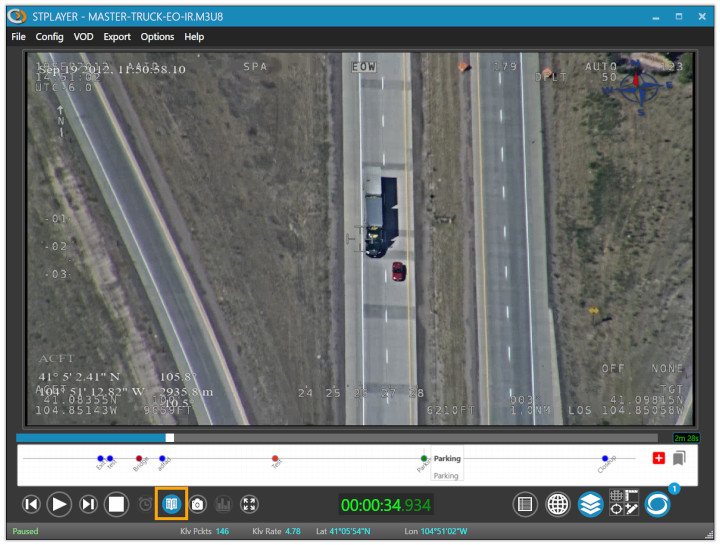Open the metadata list panel icon
The image size is (720, 545).
pos(524,505)
